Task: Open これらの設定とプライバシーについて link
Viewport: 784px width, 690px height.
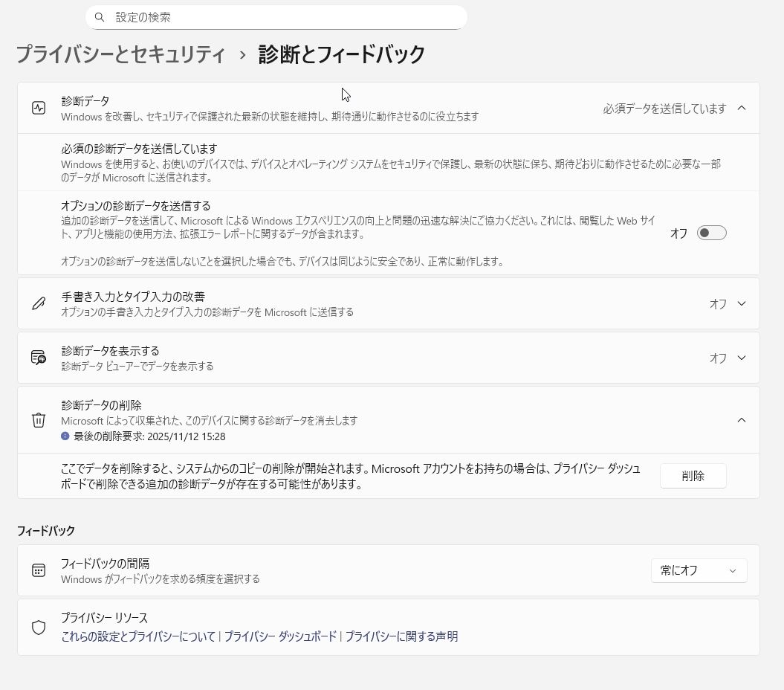Action: pos(138,636)
